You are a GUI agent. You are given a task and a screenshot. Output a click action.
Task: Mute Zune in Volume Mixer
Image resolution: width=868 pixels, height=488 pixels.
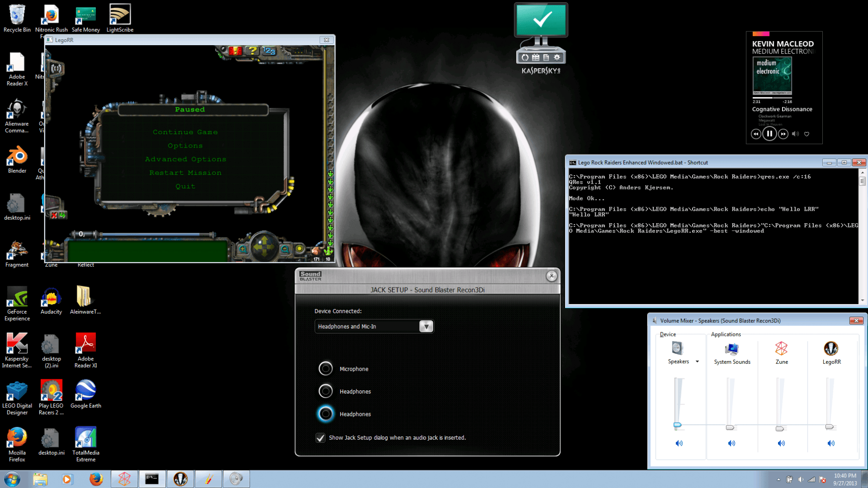point(781,443)
